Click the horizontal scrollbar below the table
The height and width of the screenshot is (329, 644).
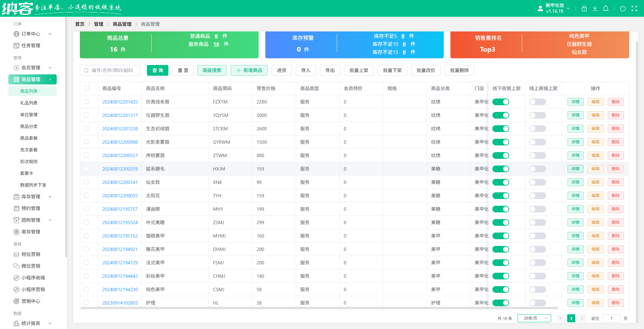tap(319, 308)
